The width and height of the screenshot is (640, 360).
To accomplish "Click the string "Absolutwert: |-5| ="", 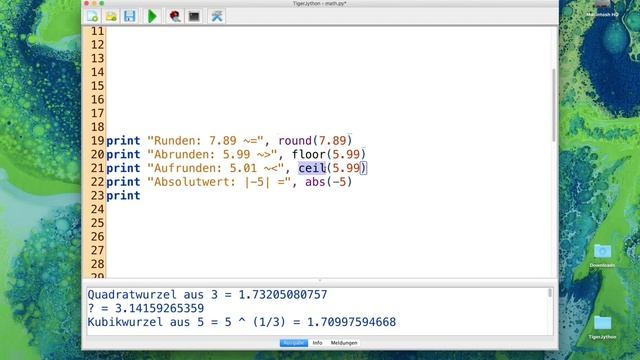I will click(219, 182).
